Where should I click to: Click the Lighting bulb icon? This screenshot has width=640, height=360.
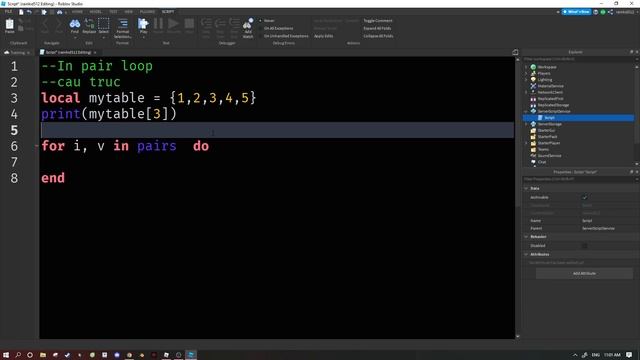533,80
